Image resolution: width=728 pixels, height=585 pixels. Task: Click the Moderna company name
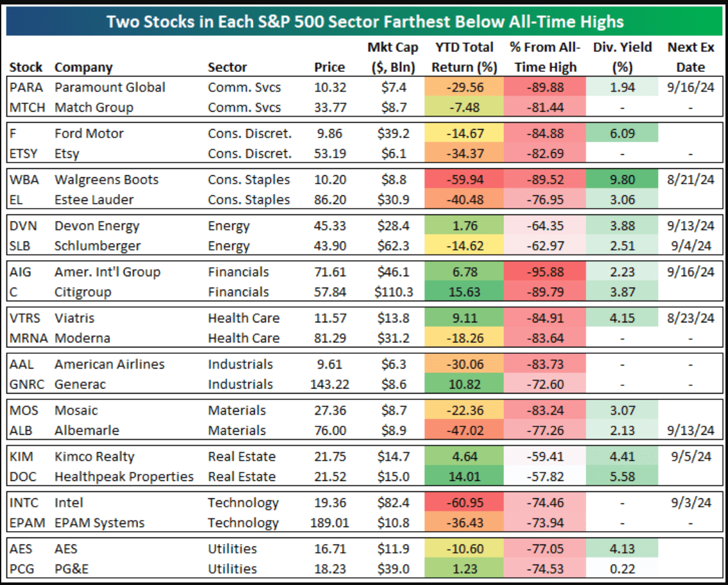pos(82,338)
